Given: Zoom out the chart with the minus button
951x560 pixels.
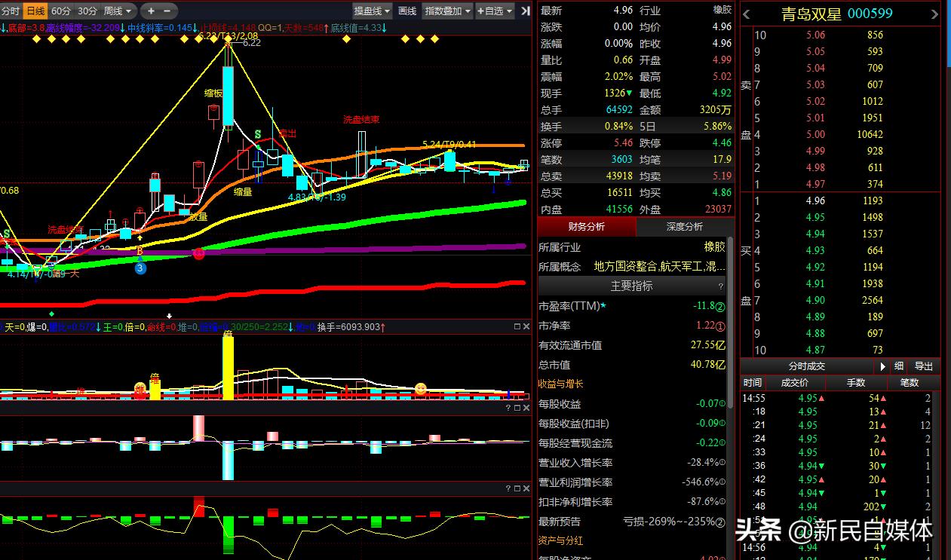Looking at the screenshot, I should [167, 11].
